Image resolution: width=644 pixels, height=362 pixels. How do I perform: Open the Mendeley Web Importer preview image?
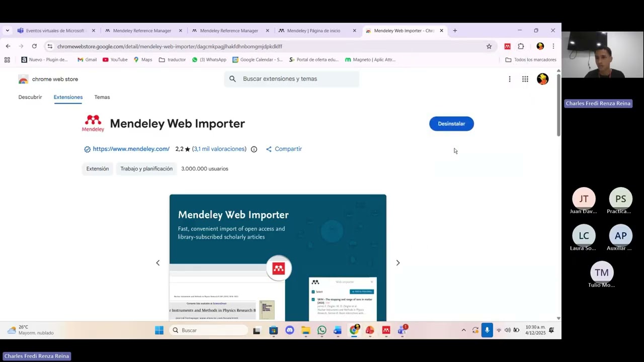pyautogui.click(x=278, y=257)
